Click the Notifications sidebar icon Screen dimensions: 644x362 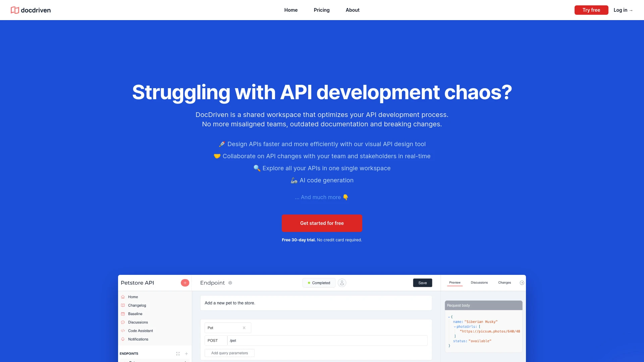coord(123,339)
